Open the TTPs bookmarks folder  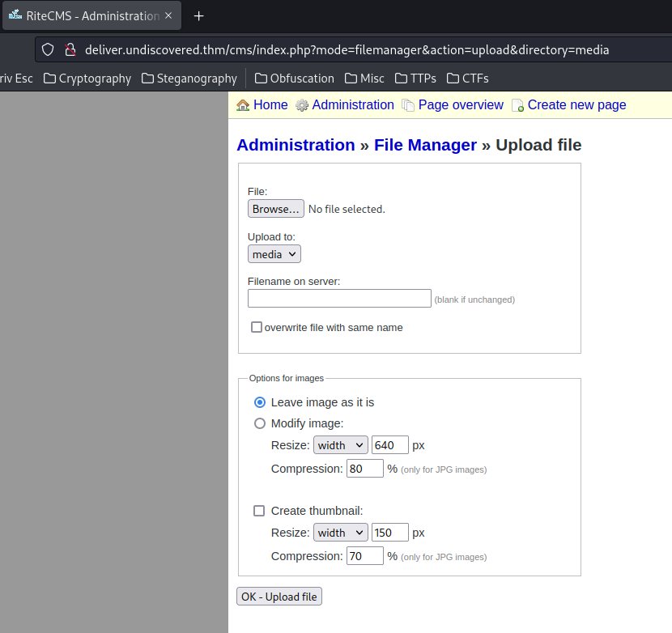click(x=415, y=79)
